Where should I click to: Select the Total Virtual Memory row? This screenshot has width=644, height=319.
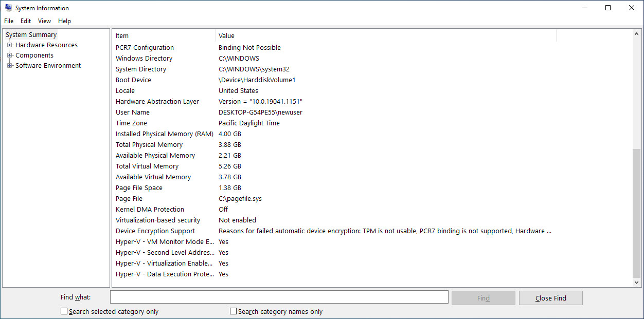click(x=334, y=166)
